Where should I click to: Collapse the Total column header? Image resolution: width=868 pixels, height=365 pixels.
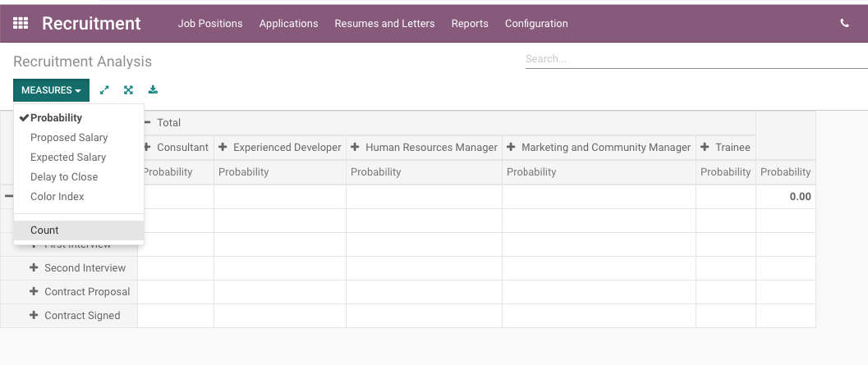click(x=163, y=123)
